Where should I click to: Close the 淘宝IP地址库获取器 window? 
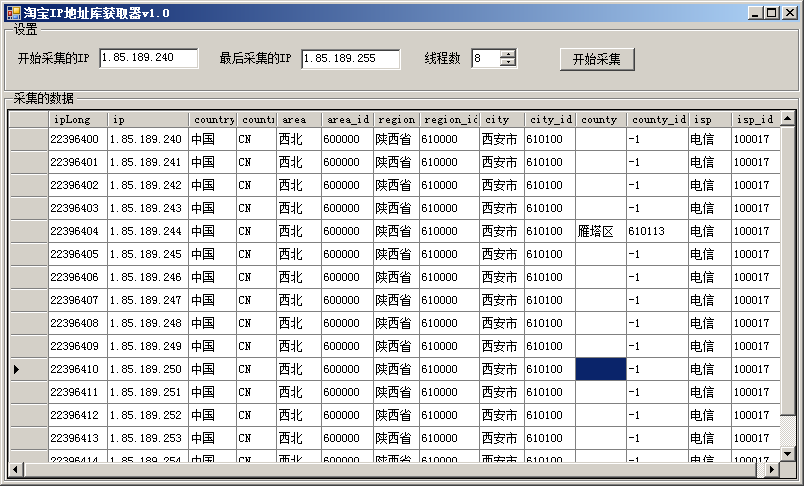[790, 13]
